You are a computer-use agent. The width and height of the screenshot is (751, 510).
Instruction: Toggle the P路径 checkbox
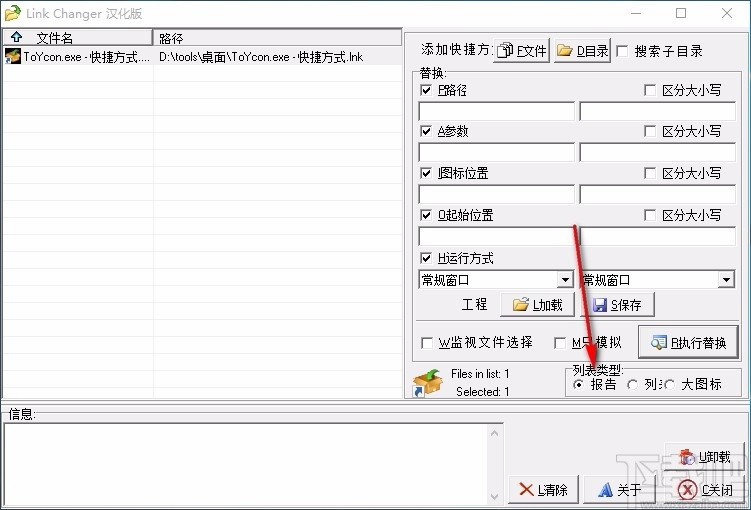(426, 90)
